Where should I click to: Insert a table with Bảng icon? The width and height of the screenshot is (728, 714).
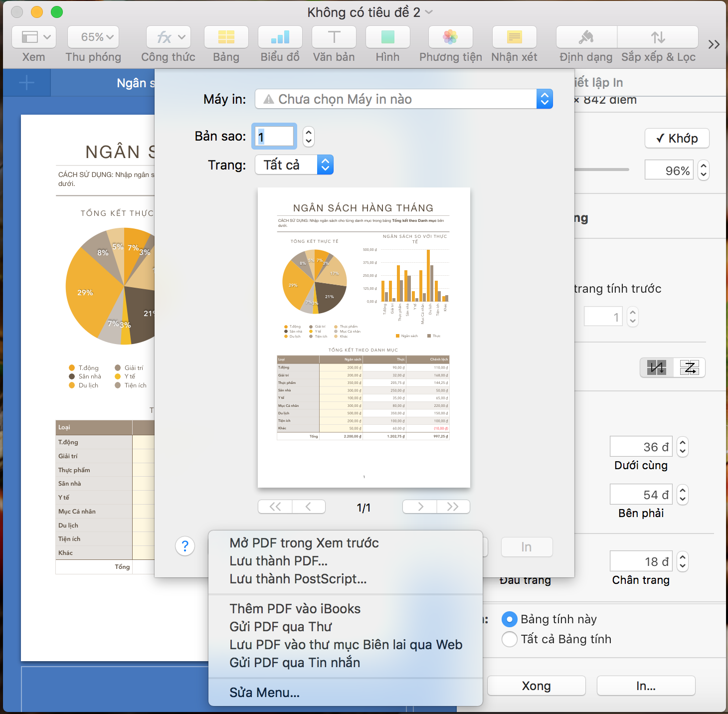(x=226, y=37)
